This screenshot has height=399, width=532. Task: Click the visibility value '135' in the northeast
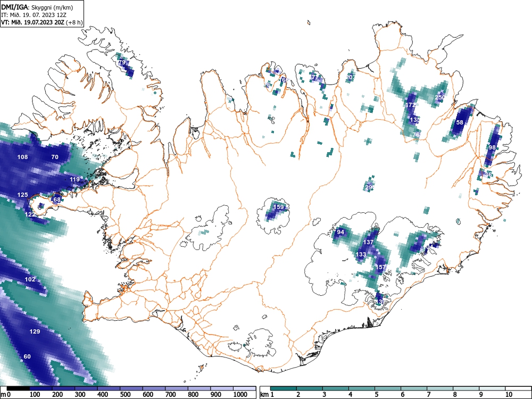click(415, 120)
